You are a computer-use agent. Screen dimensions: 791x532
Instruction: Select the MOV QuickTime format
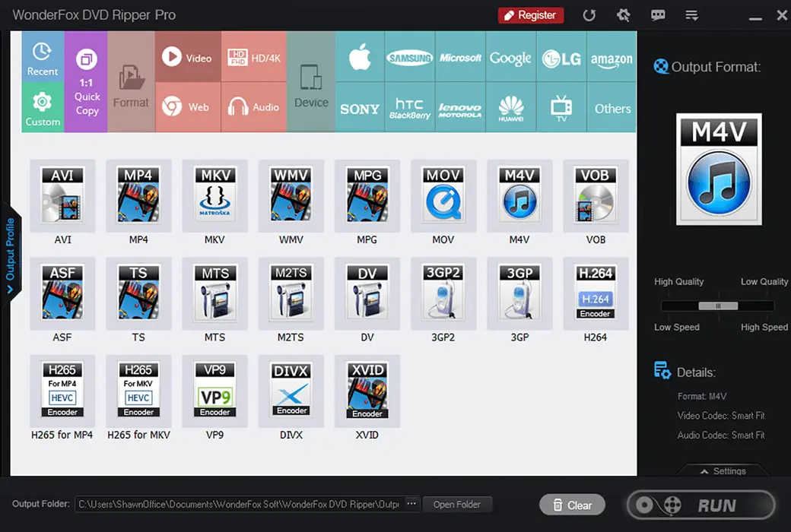click(x=443, y=195)
